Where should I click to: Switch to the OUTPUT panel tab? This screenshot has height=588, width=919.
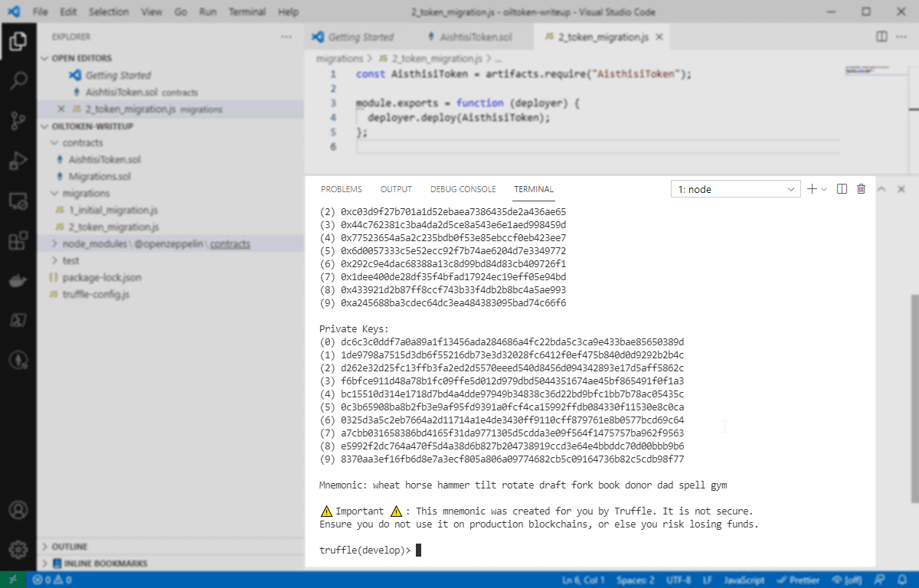(x=396, y=189)
